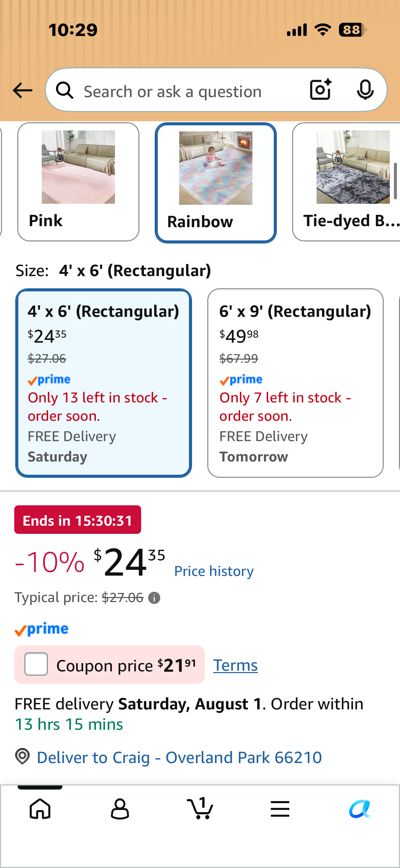Tap the typical price info icon
Screen dimensions: 400x868
[154, 598]
